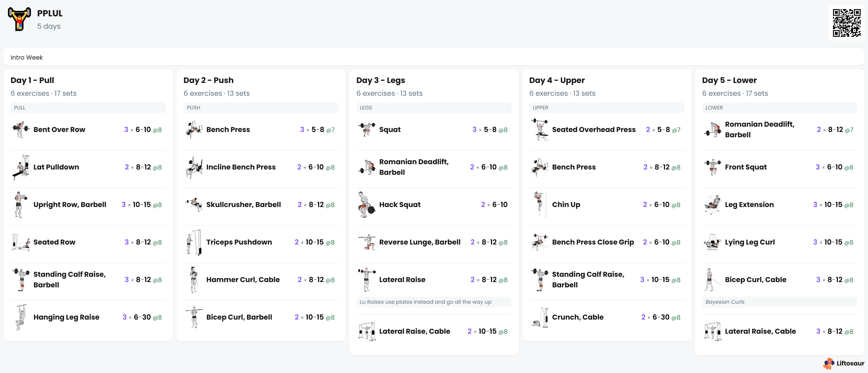Click the Skullcrusher, Barbell exercise icon
Viewport: 868px width, 373px height.
(194, 205)
